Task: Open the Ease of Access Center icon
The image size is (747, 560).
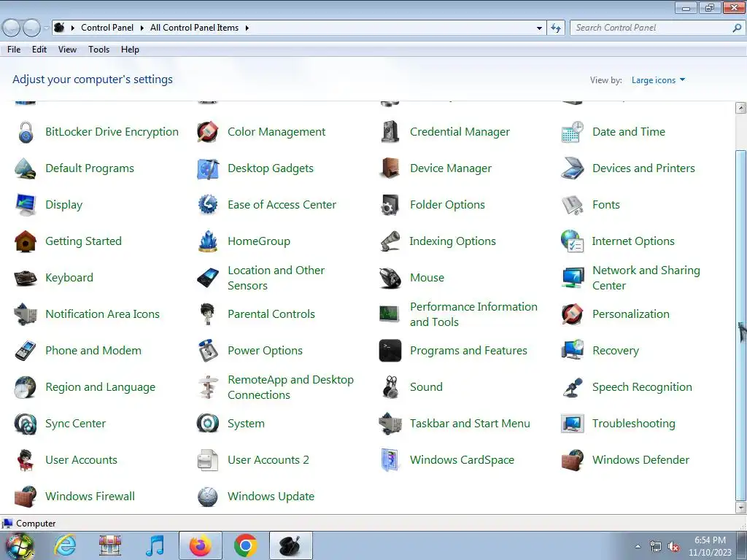Action: pos(208,205)
